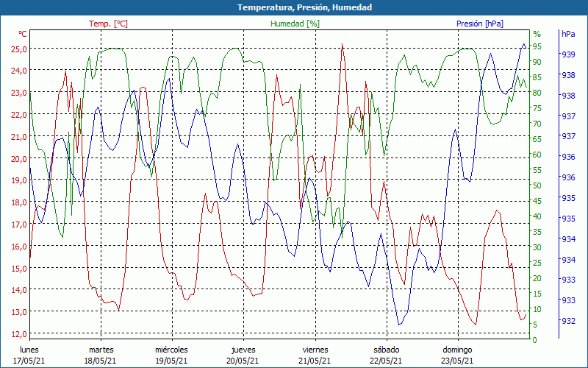
Task: Click the red '°C' axis unit label
Action: coord(23,34)
